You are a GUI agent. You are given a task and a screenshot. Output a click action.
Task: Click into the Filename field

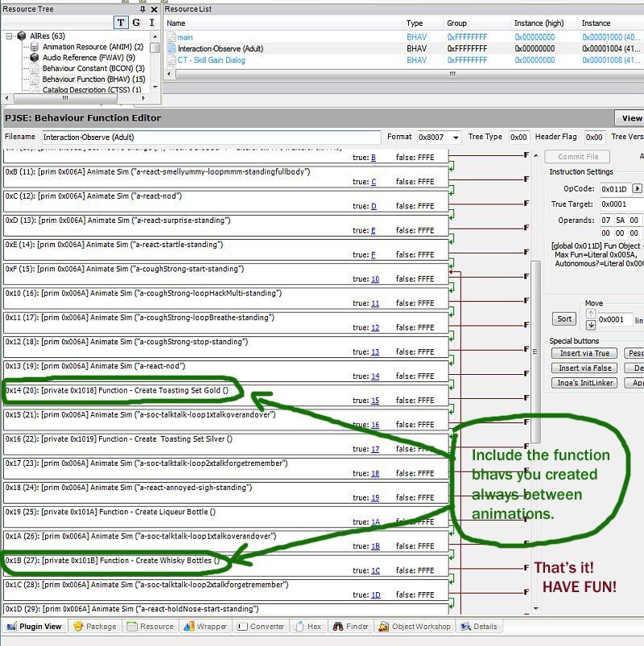[212, 138]
